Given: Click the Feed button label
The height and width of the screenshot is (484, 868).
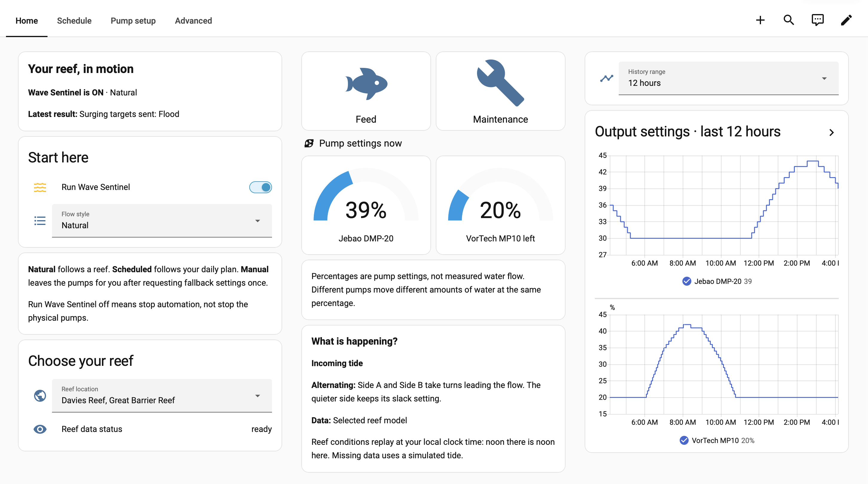Looking at the screenshot, I should click(366, 119).
